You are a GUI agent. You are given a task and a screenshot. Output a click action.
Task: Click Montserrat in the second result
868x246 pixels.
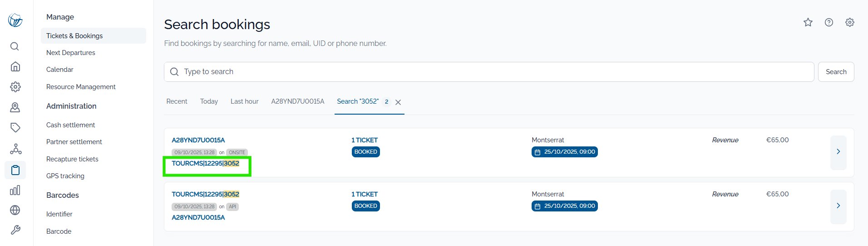click(x=548, y=194)
